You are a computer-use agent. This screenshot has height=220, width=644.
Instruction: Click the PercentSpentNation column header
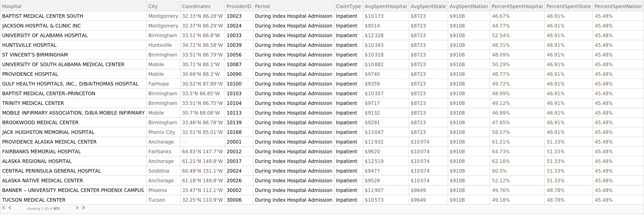[x=618, y=7]
